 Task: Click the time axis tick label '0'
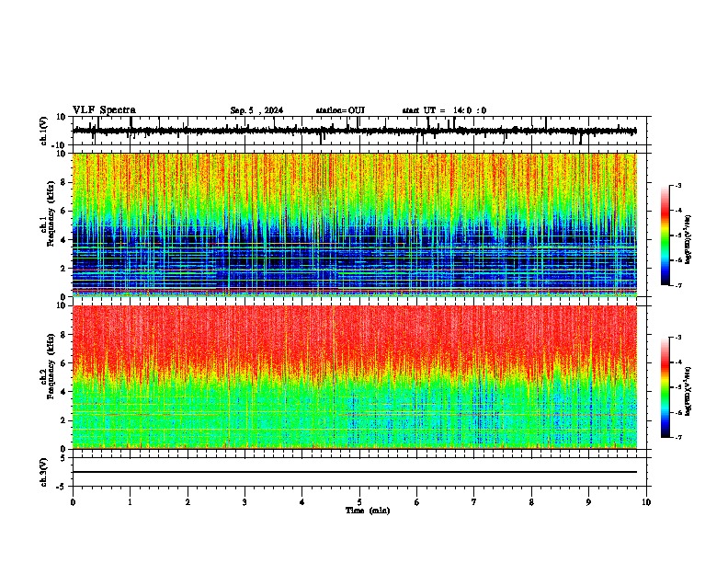pos(73,502)
